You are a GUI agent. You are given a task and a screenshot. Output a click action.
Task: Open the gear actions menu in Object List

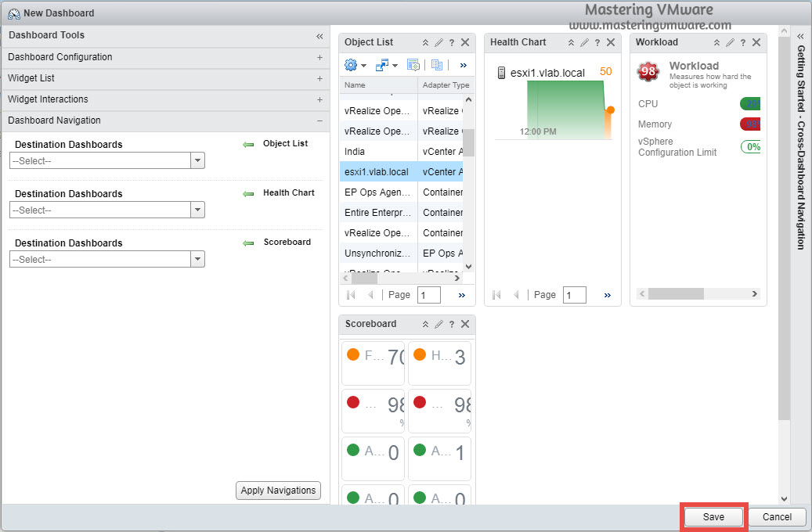coord(355,65)
